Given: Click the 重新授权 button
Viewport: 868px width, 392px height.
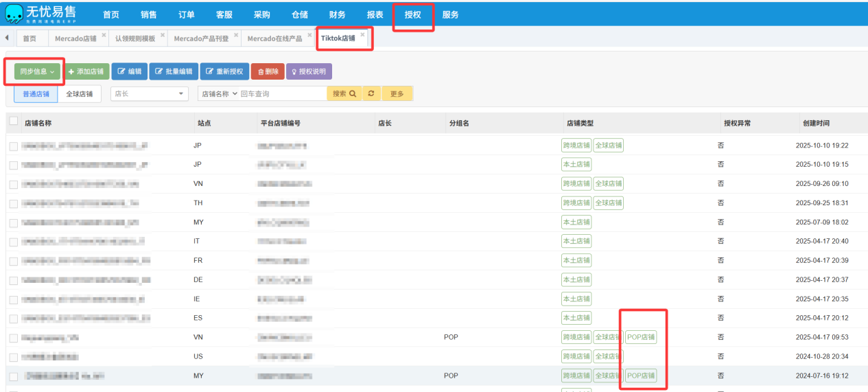Looking at the screenshot, I should coord(224,71).
